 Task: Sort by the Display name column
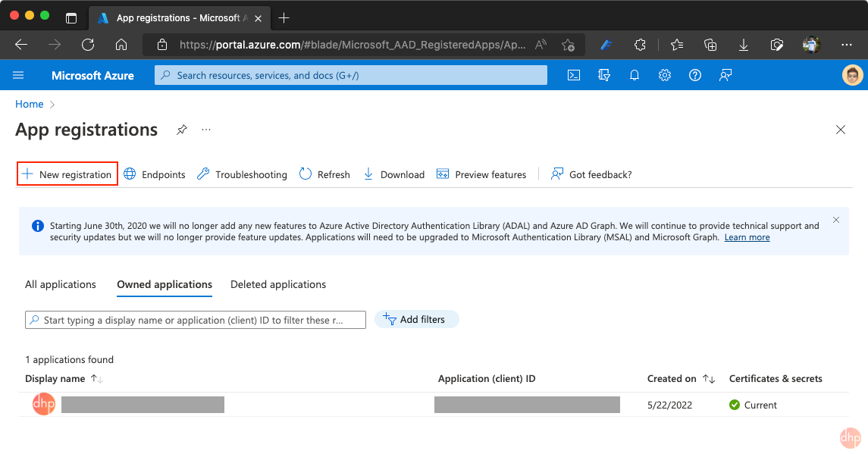pos(64,379)
